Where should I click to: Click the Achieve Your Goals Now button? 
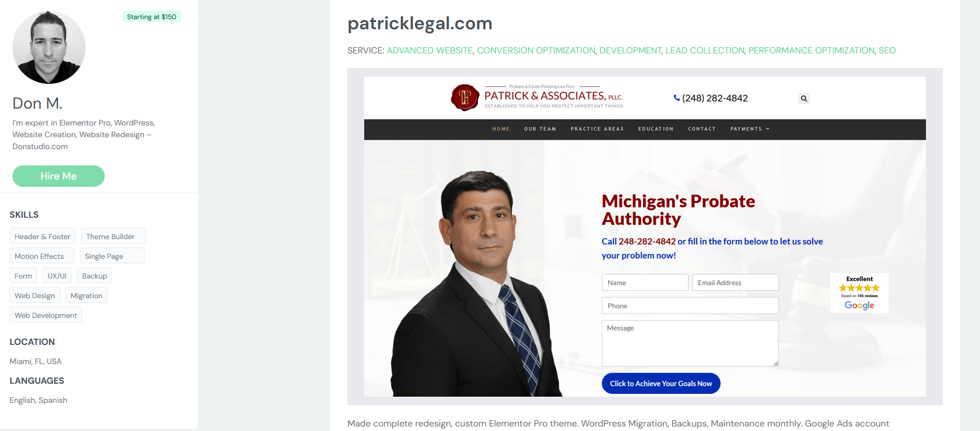coord(661,384)
